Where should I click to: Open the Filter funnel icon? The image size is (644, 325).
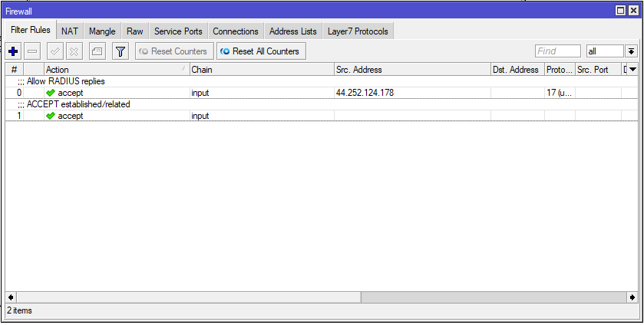pos(120,51)
